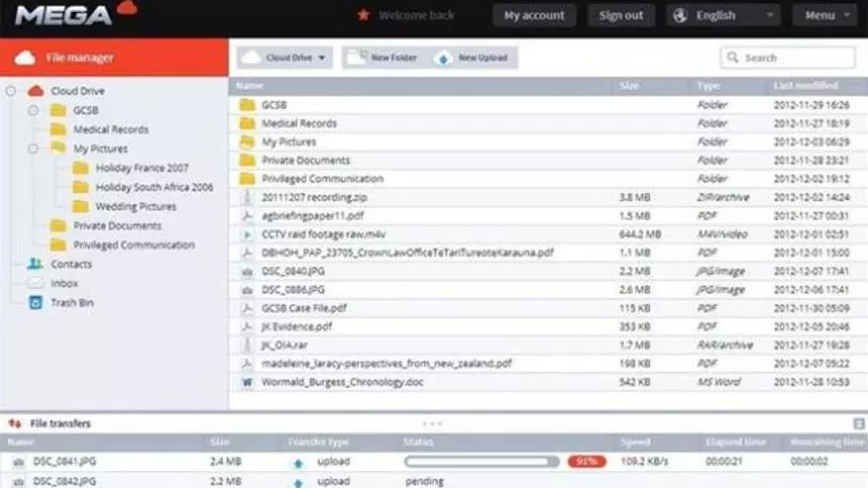Click the New Folder icon
The width and height of the screenshot is (868, 488).
click(x=355, y=58)
